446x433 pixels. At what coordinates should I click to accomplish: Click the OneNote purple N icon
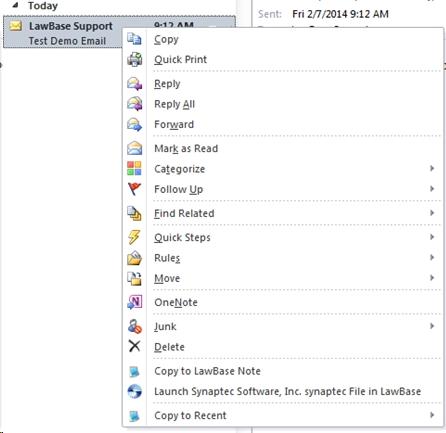134,302
